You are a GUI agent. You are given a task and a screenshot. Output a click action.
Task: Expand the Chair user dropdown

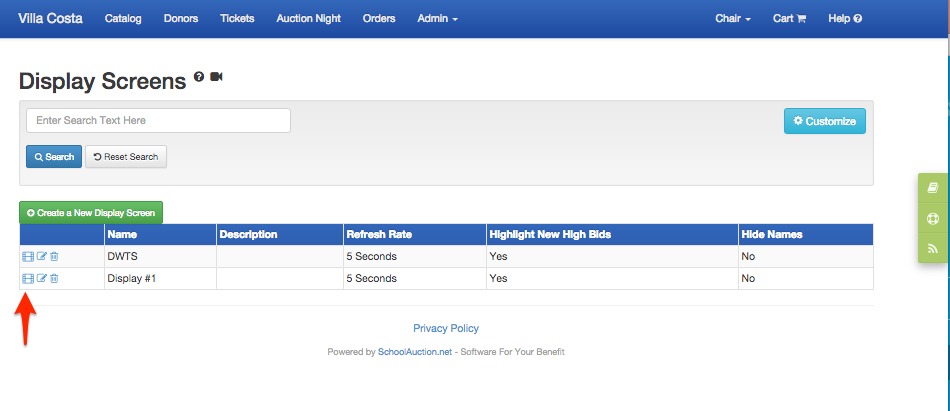pos(733,19)
